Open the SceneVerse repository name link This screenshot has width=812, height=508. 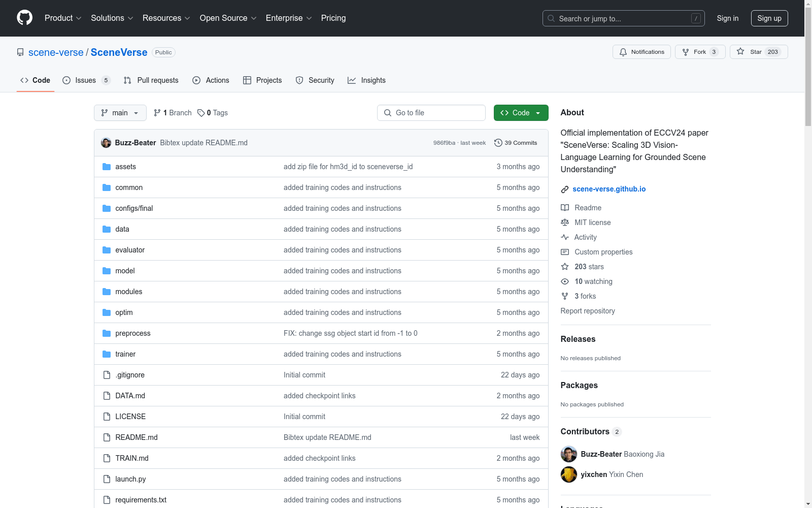click(x=119, y=52)
